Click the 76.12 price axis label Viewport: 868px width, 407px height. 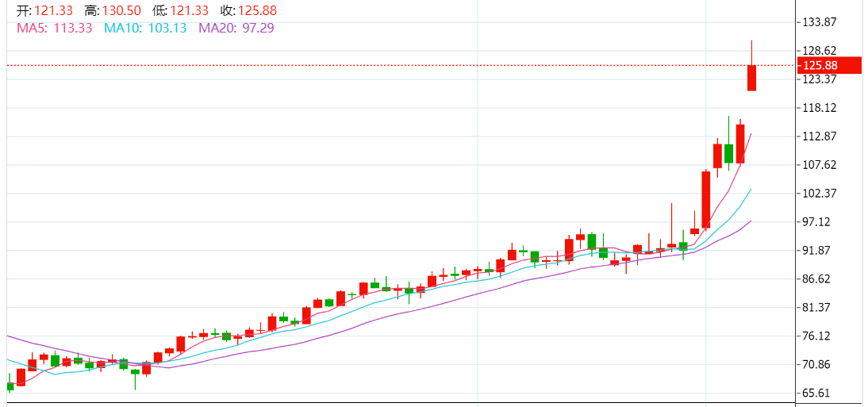(816, 336)
